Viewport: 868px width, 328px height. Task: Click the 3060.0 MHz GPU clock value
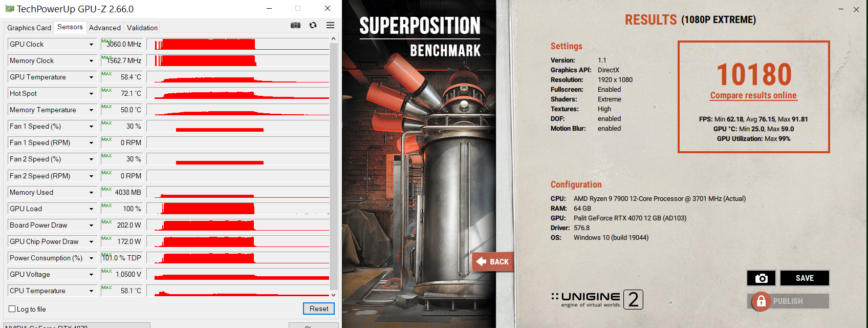[124, 45]
